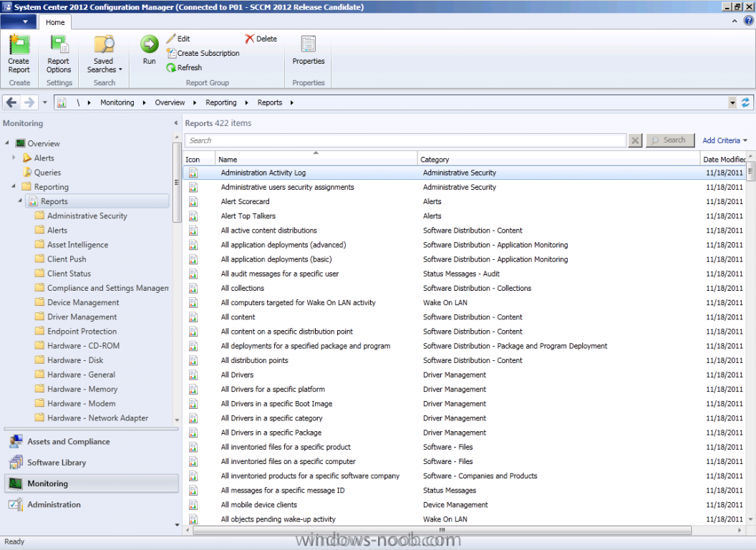Select All distribution points report
The image size is (756, 550).
click(465, 360)
